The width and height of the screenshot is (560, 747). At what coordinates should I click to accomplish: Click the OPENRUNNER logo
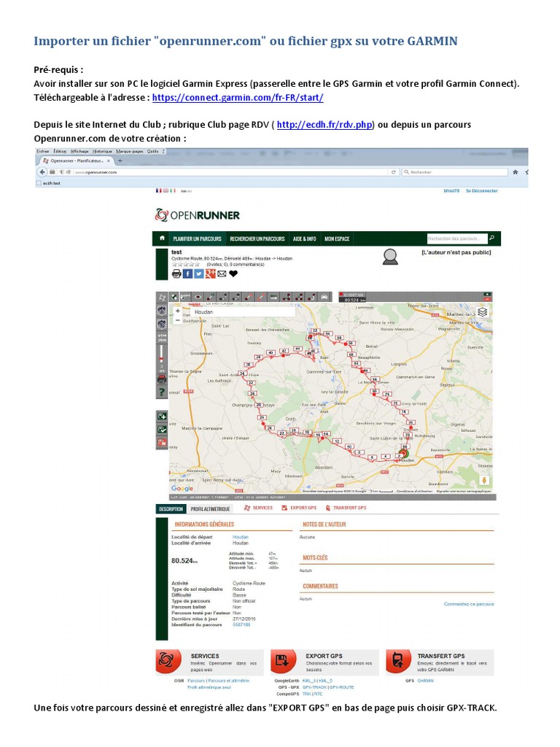197,215
